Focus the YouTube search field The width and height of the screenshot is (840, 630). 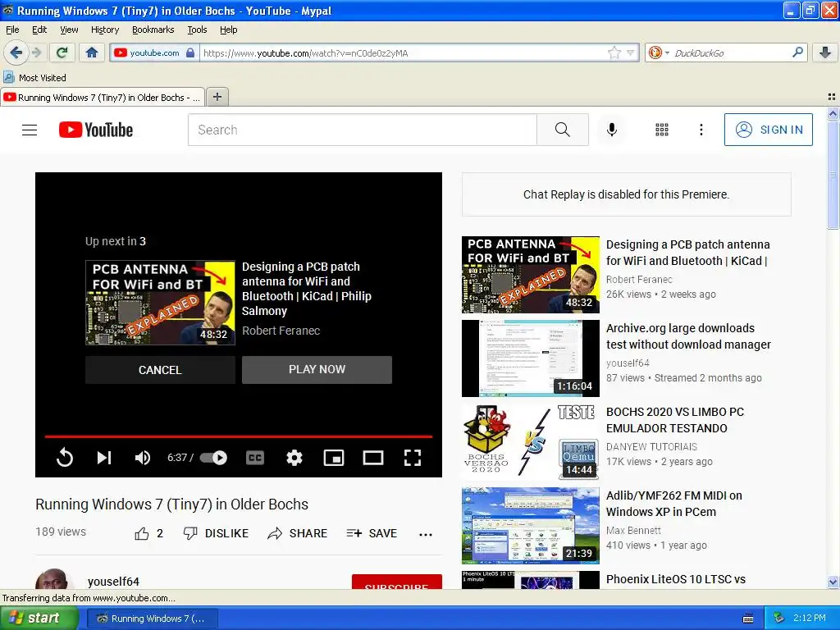tap(362, 130)
